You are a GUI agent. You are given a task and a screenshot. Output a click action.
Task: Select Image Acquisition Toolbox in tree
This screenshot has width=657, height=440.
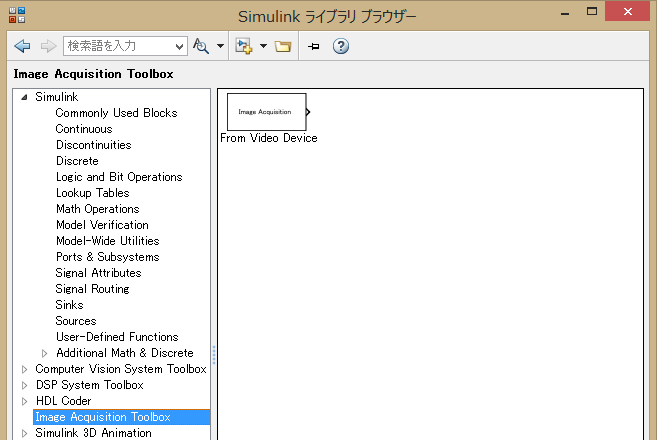(x=102, y=417)
